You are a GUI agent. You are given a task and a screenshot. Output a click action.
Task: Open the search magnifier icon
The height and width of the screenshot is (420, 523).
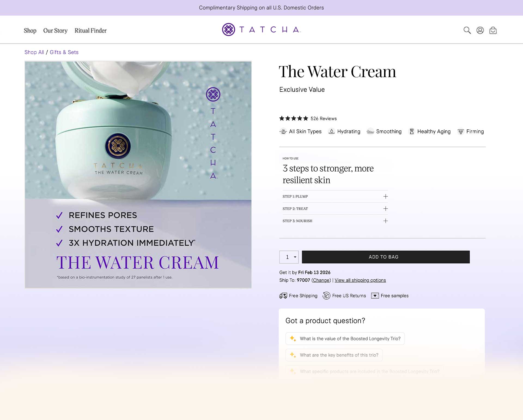467,30
